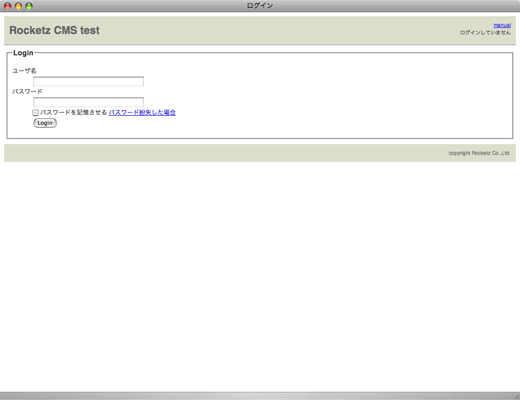This screenshot has height=400, width=520.
Task: Close the window with red button
Action: (x=8, y=6)
